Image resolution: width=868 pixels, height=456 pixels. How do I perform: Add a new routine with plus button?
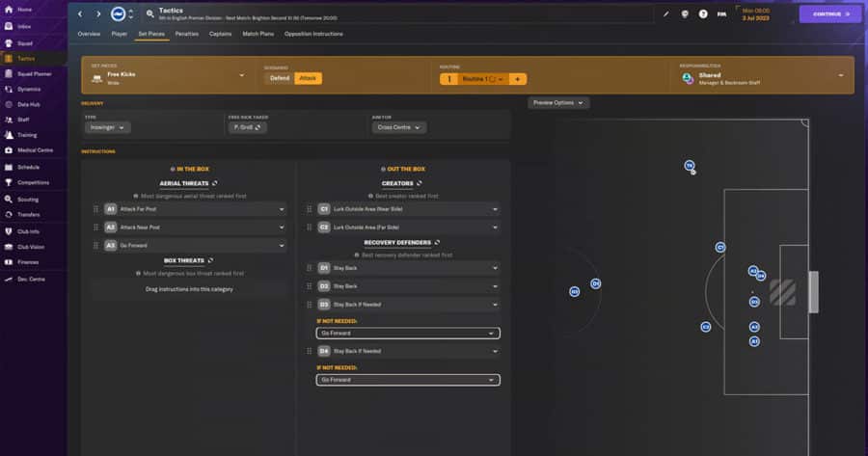coord(518,79)
